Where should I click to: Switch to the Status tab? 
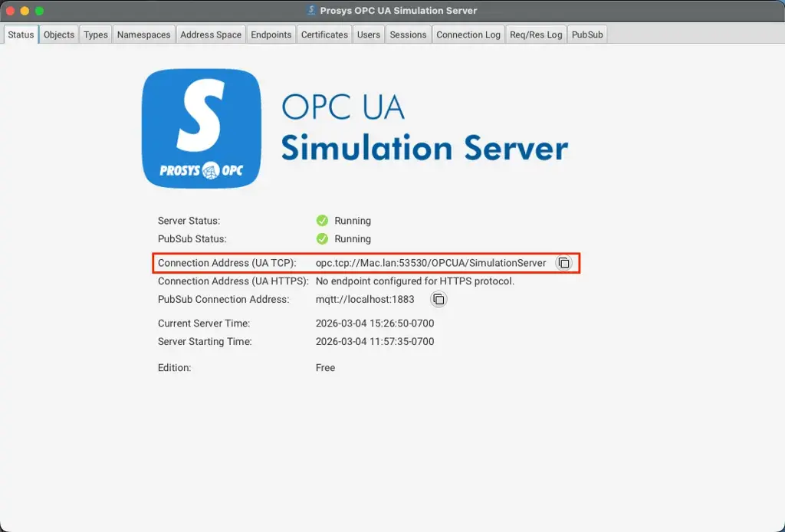(21, 34)
